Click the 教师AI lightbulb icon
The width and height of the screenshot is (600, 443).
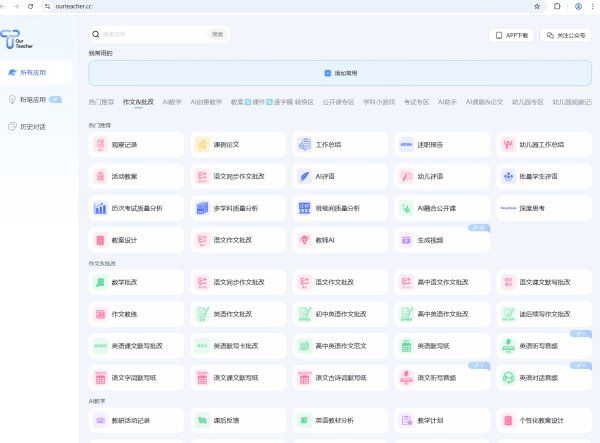click(x=304, y=240)
